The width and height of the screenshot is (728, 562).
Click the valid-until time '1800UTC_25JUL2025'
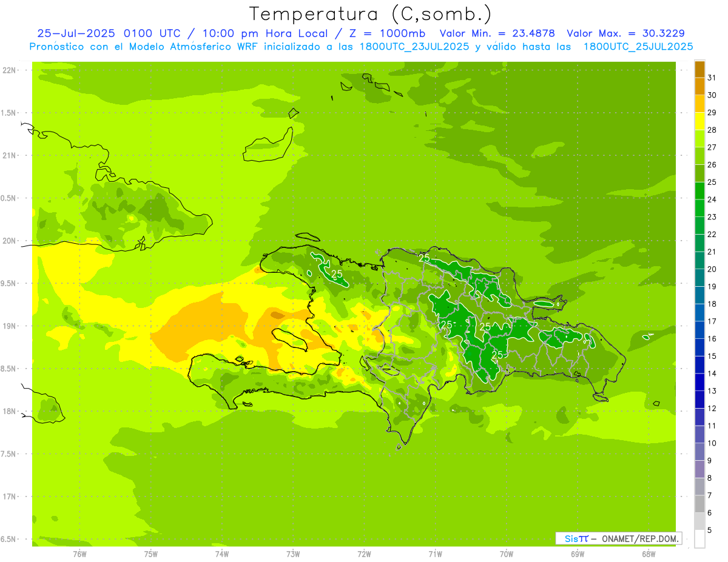(x=638, y=47)
